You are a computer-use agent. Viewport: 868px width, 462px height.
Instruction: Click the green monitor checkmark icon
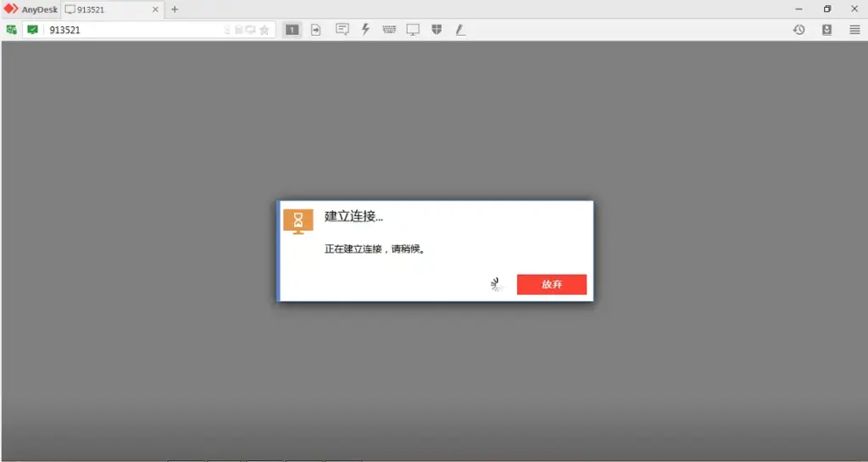tap(33, 30)
